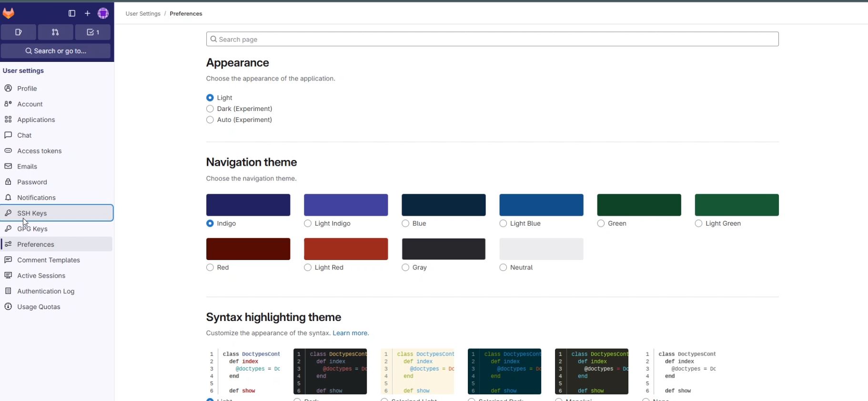Open Comment Templates page
Image resolution: width=868 pixels, height=401 pixels.
tap(57, 260)
